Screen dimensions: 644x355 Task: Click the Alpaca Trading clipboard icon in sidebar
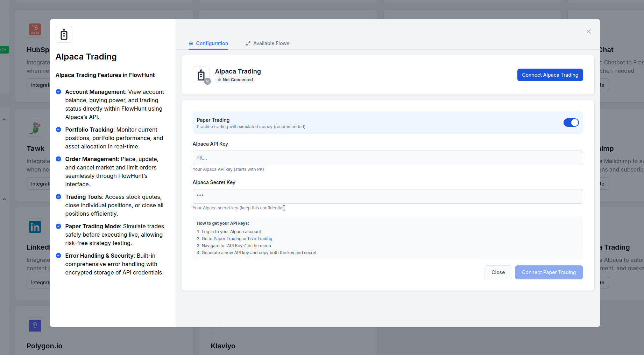tap(64, 34)
